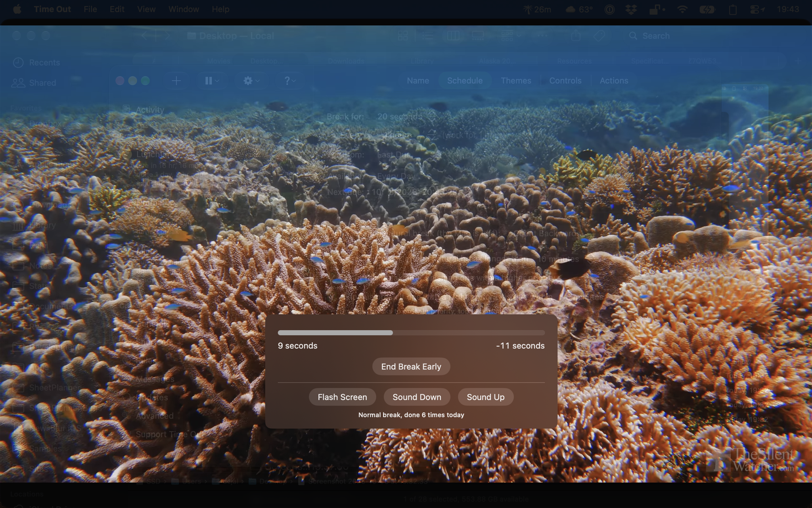
Task: Open the Edit menu
Action: (x=117, y=9)
